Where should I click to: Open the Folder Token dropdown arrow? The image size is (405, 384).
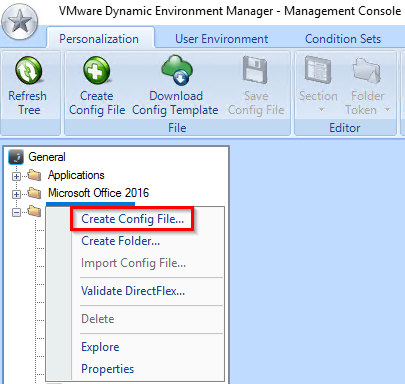[387, 110]
